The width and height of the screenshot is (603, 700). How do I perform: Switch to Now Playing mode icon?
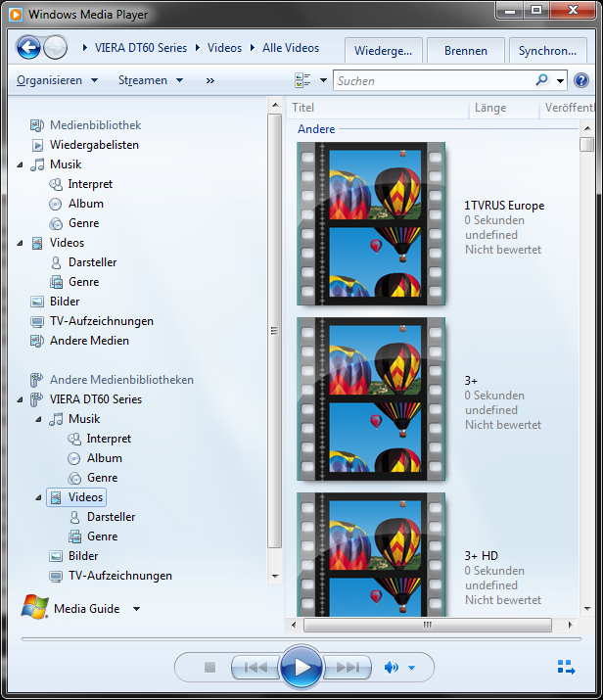(567, 668)
